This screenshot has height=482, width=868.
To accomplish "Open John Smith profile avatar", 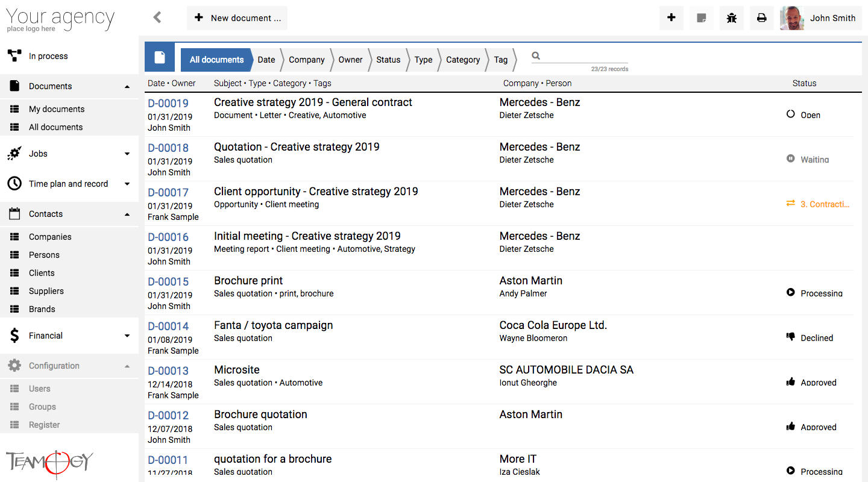I will (792, 18).
